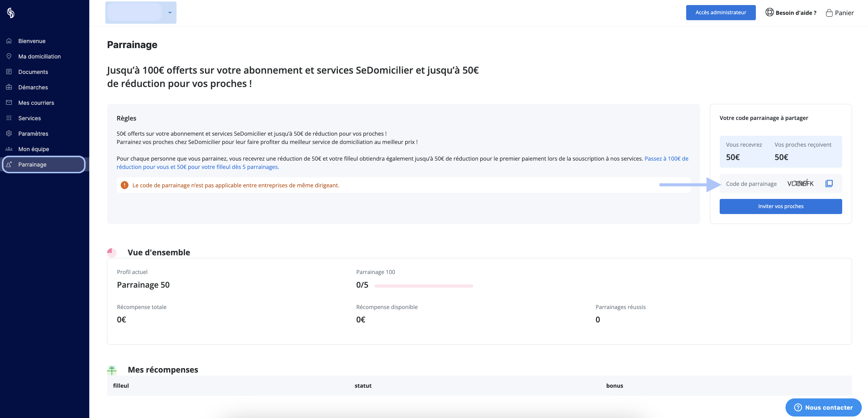Click the SeDomicilier logo icon
868x418 pixels.
click(11, 13)
